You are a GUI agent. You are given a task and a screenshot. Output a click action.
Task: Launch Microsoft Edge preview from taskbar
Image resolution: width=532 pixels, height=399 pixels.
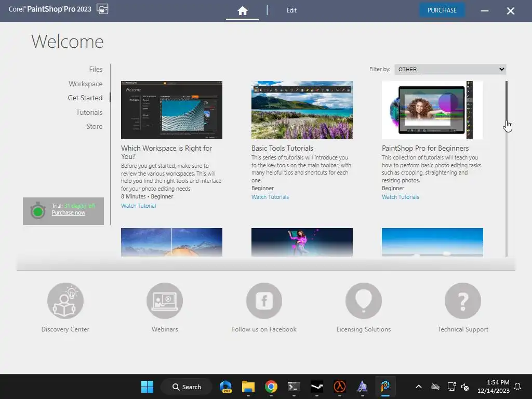[x=225, y=387]
